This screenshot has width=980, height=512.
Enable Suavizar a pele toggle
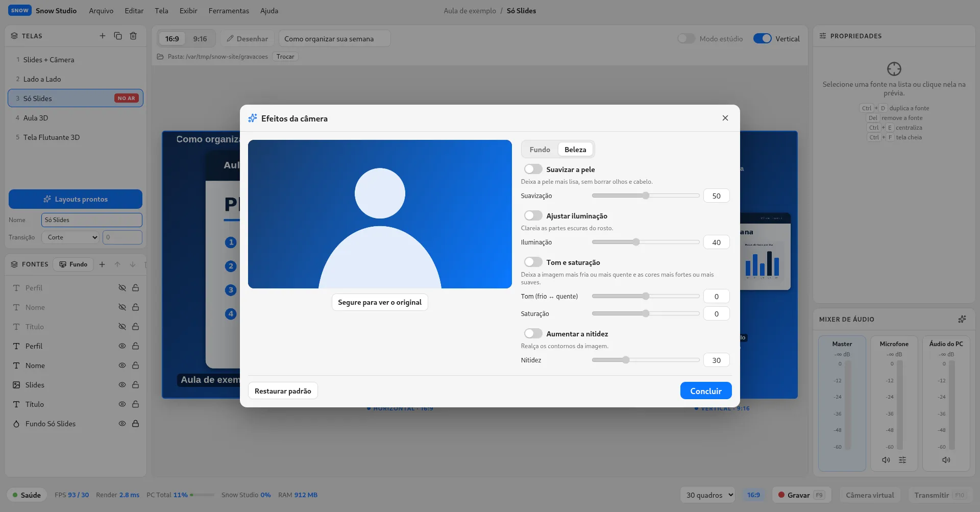tap(533, 169)
